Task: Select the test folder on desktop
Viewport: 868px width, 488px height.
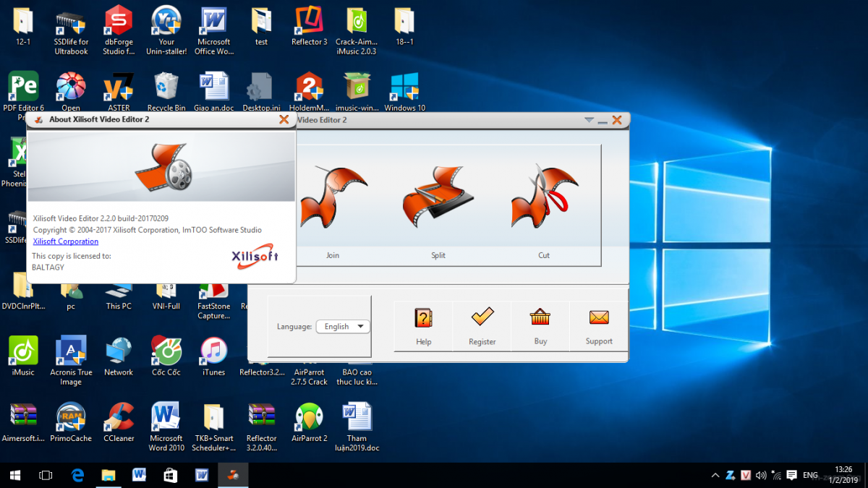Action: (262, 25)
